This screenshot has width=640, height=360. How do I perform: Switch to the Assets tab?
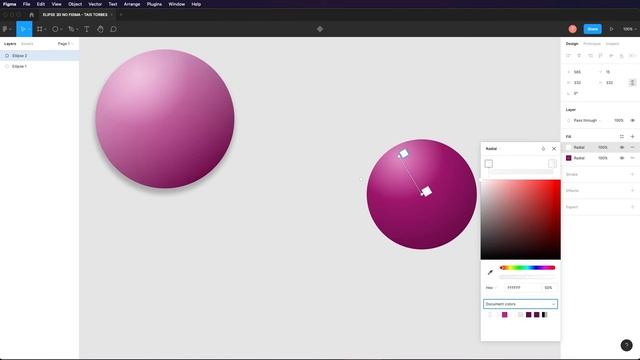pyautogui.click(x=27, y=44)
